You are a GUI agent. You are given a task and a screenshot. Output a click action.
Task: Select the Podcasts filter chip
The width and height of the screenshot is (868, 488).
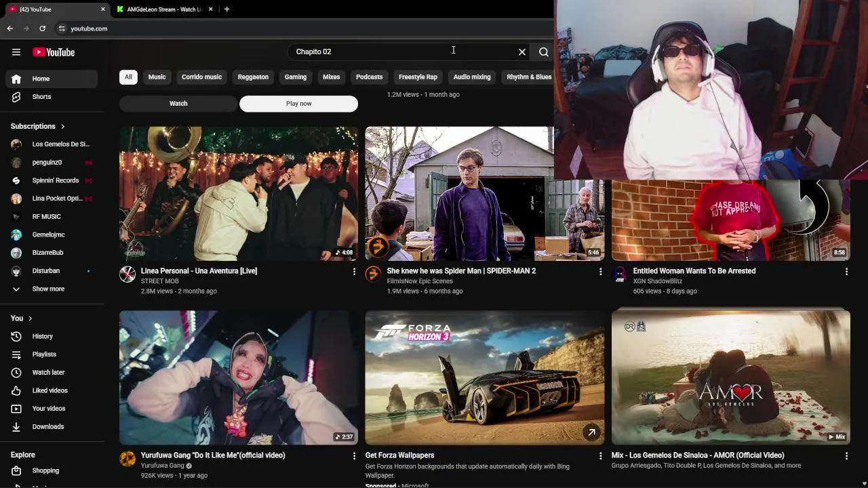point(370,77)
